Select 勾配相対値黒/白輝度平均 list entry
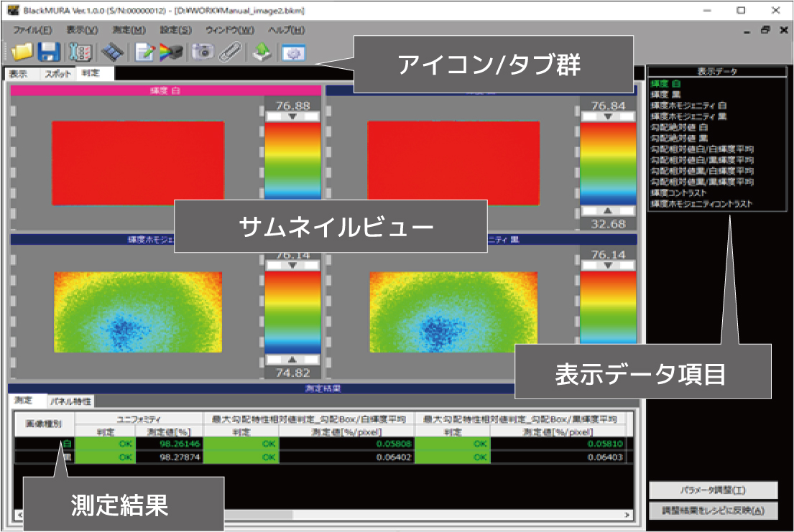The height and width of the screenshot is (532, 794). tap(702, 171)
